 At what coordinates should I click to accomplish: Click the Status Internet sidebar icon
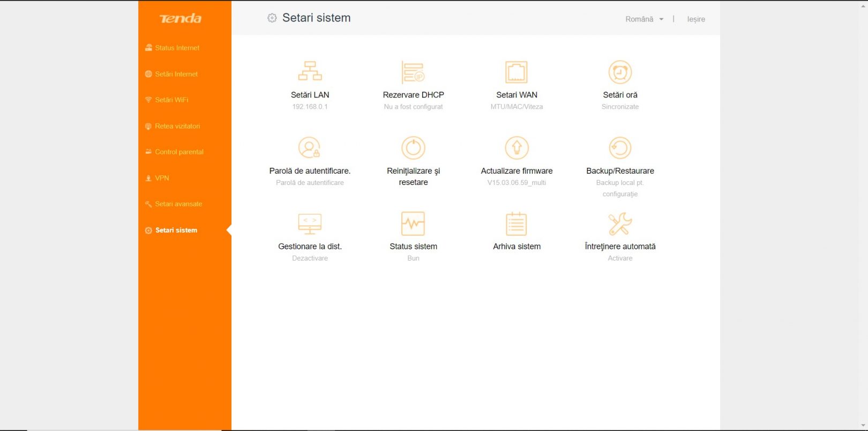click(x=148, y=48)
